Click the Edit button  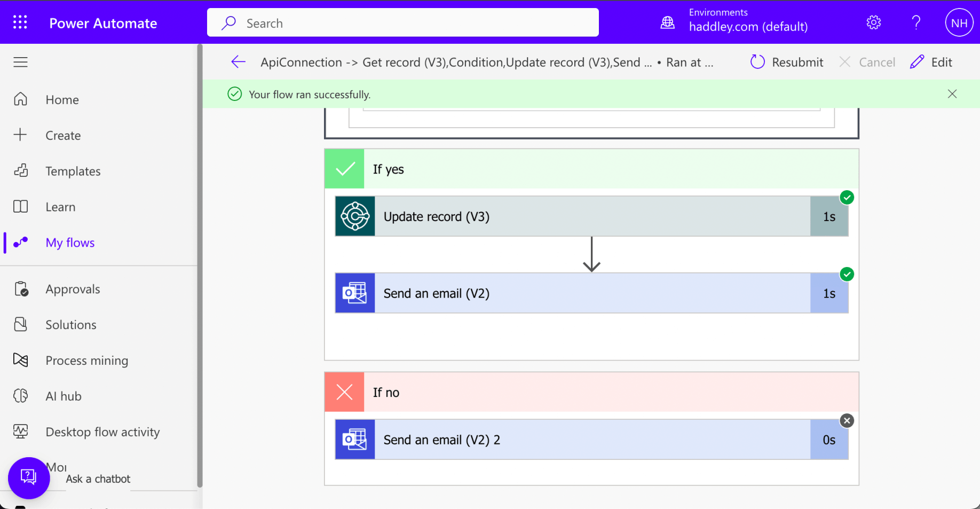(x=931, y=62)
